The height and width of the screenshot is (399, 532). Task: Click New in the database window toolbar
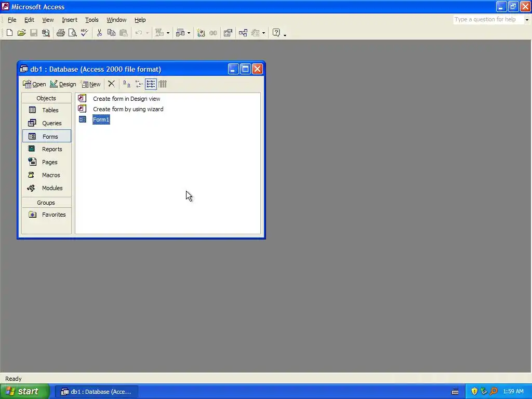[90, 84]
